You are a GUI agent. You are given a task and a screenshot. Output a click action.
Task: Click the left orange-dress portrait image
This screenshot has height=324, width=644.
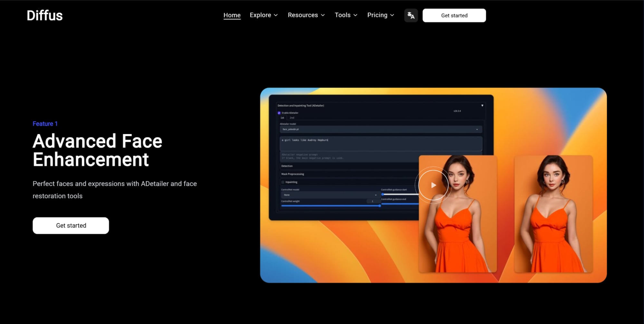[458, 214]
